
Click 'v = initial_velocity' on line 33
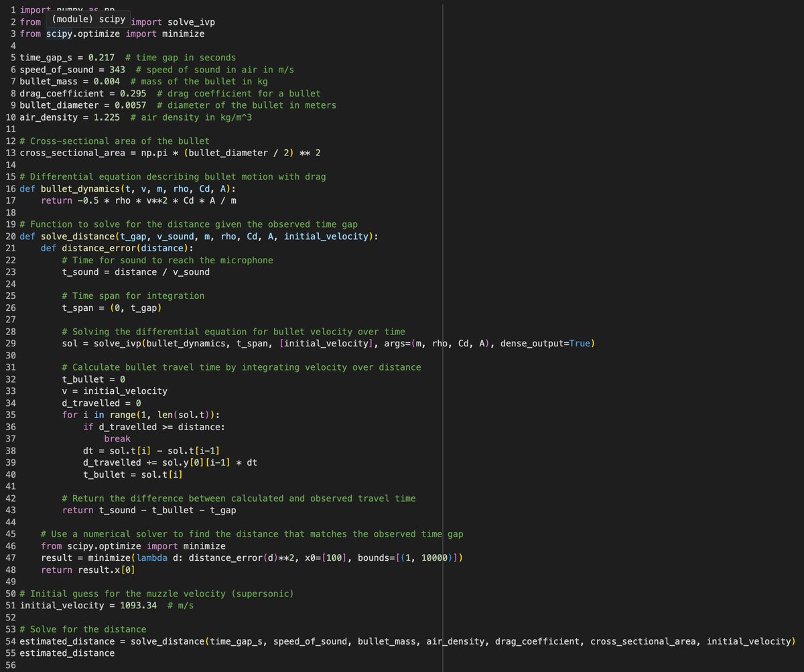click(x=115, y=391)
